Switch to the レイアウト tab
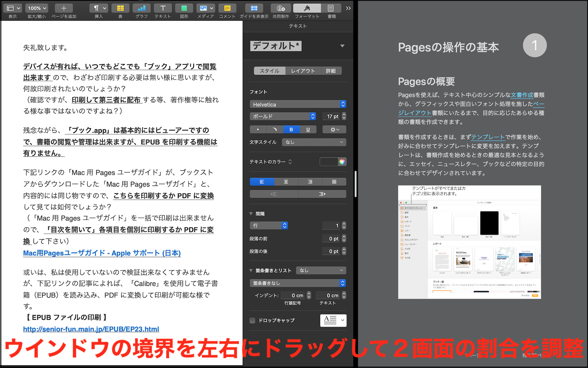 coord(303,71)
